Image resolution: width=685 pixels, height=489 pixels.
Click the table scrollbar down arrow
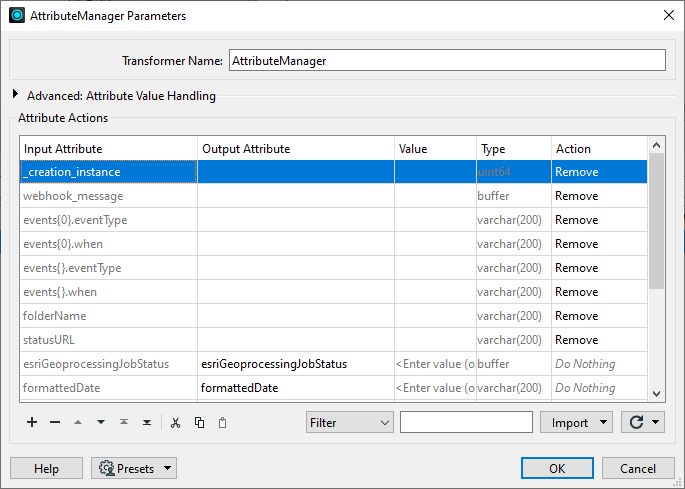tap(656, 394)
